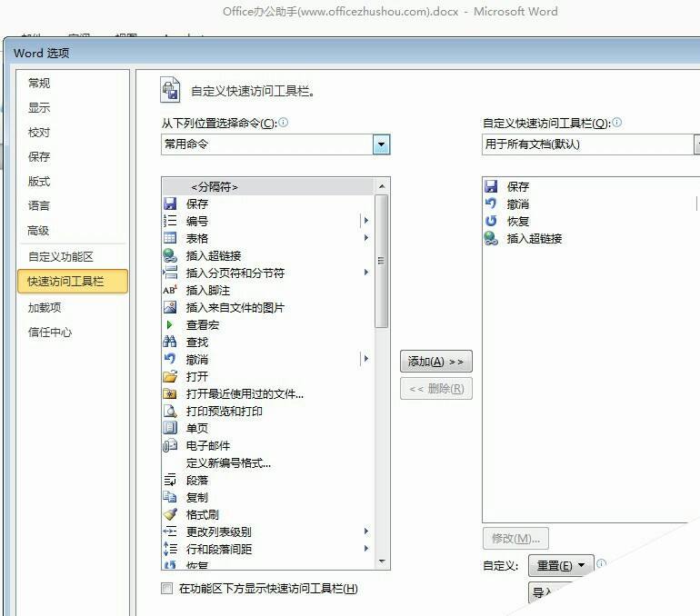Click the Find binoculars icon

170,342
